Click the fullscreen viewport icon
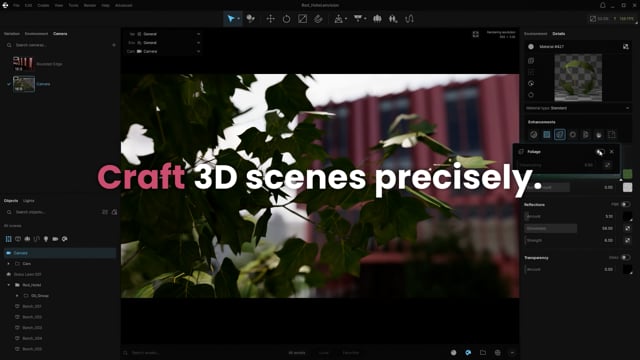 click(476, 34)
